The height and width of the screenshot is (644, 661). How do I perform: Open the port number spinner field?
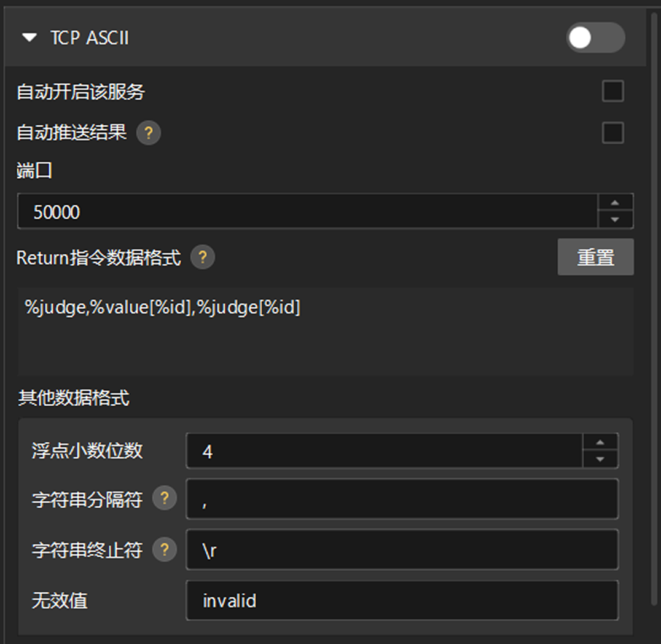pyautogui.click(x=307, y=211)
